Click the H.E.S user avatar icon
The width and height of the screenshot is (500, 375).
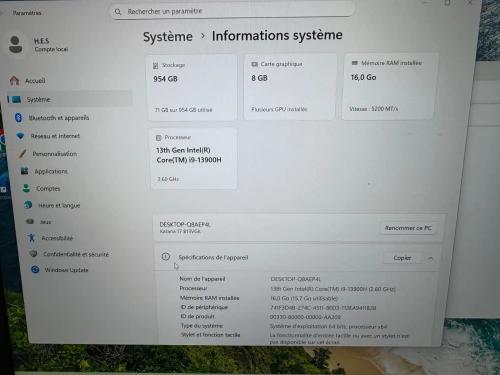point(15,45)
